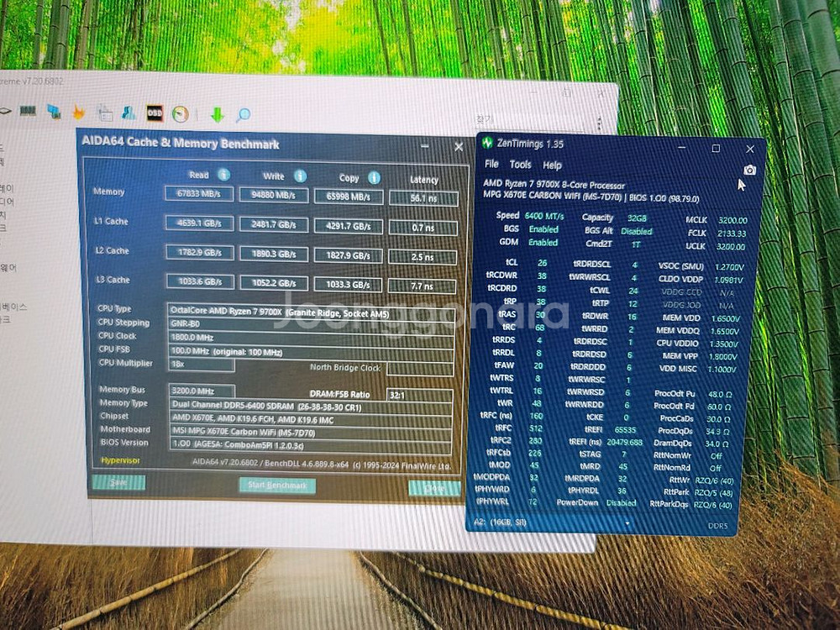This screenshot has width=840, height=630.
Task: Open the Help menu in ZenTimings
Action: (553, 165)
